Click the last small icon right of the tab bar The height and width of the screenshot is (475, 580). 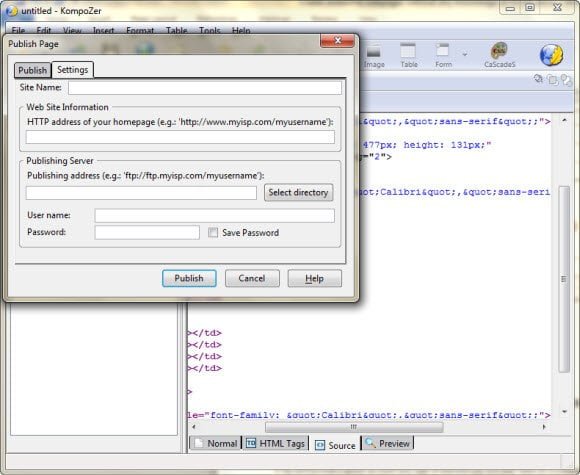tap(566, 80)
